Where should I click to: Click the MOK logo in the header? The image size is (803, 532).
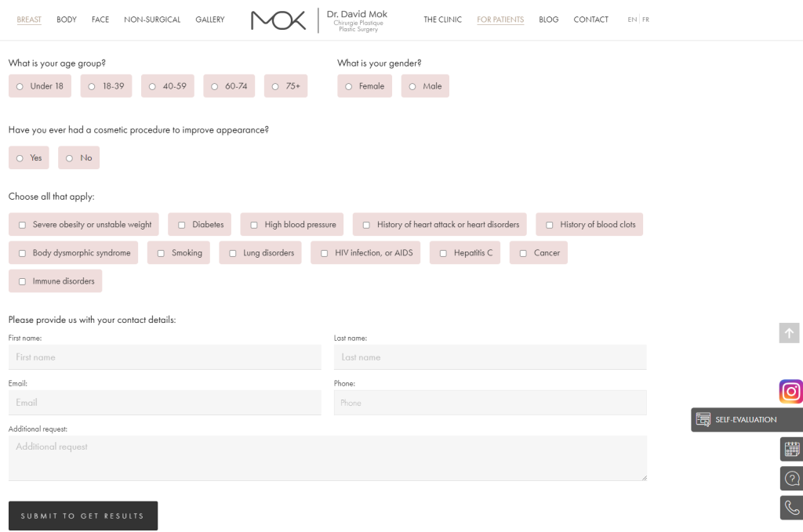click(x=278, y=20)
